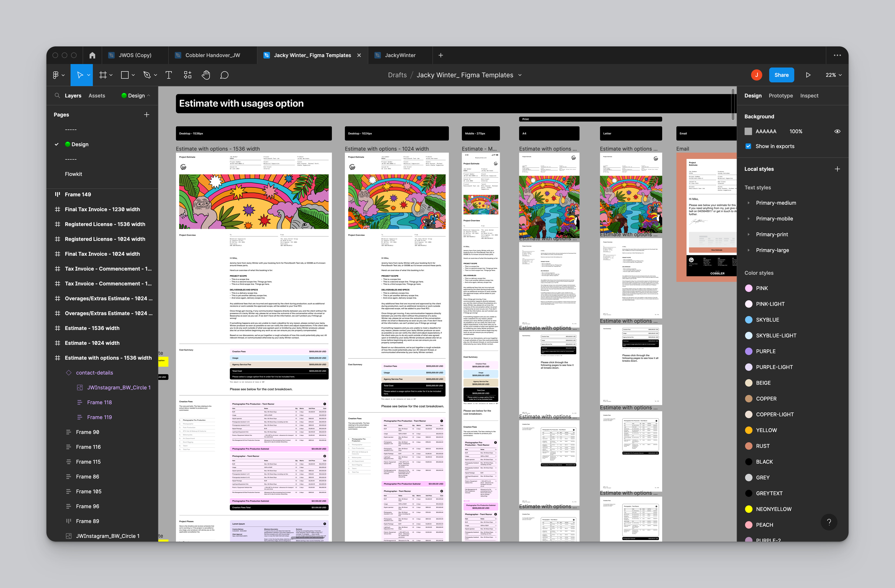
Task: Select the Flowkit page
Action: [73, 174]
